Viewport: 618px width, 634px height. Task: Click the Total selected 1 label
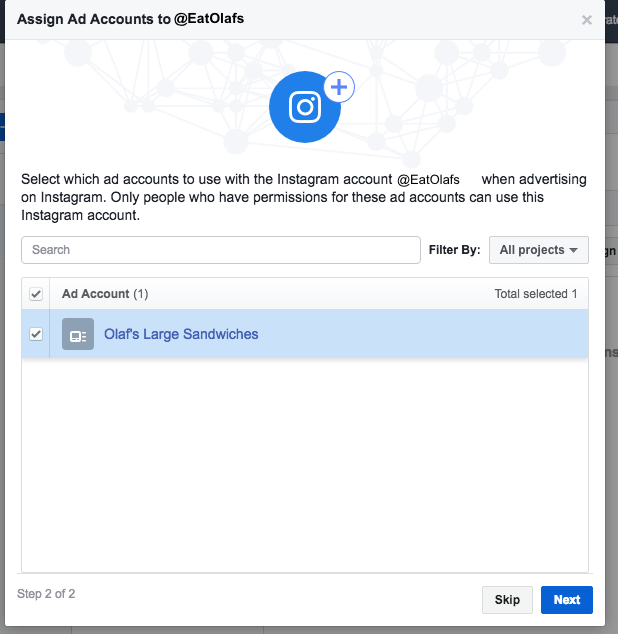click(536, 294)
